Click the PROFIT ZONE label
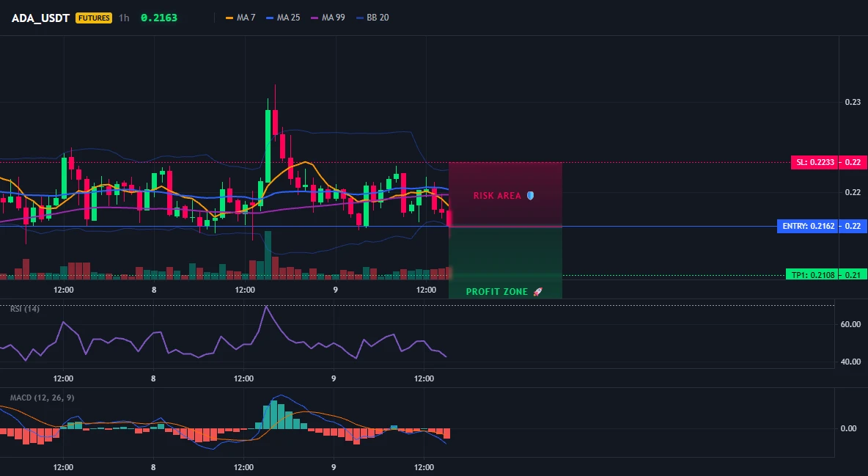The width and height of the screenshot is (868, 476). point(496,291)
